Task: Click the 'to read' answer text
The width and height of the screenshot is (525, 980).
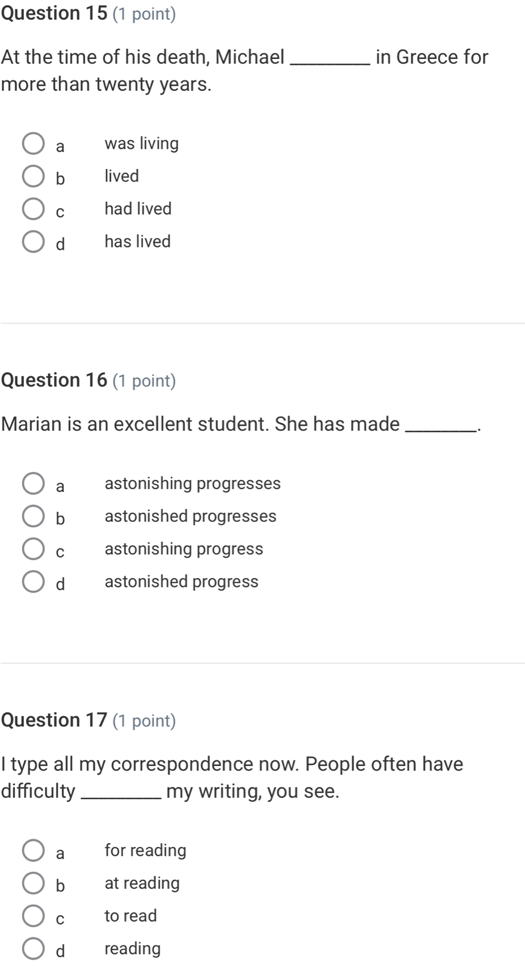Action: tap(131, 916)
